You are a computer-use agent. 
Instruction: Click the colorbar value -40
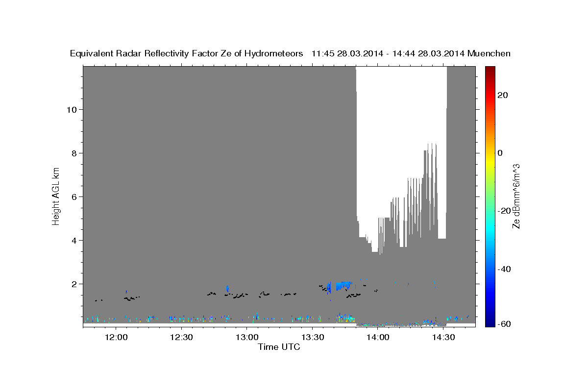(504, 269)
